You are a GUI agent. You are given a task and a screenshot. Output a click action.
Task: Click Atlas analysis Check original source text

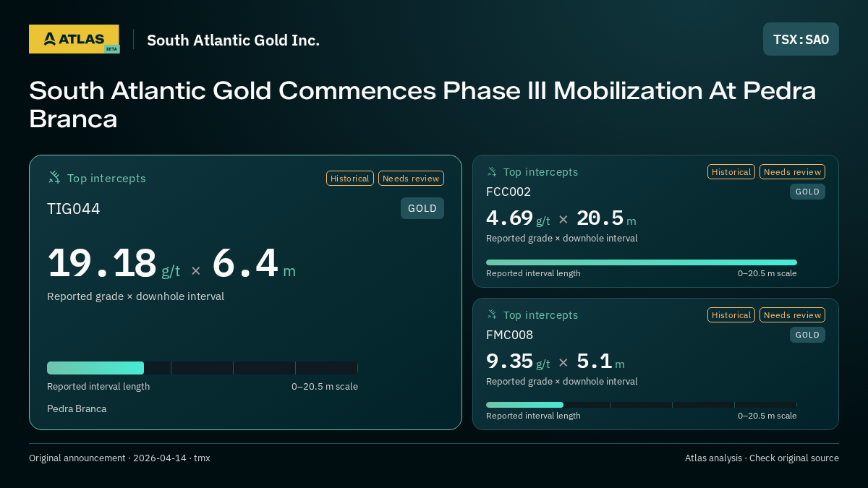click(762, 458)
